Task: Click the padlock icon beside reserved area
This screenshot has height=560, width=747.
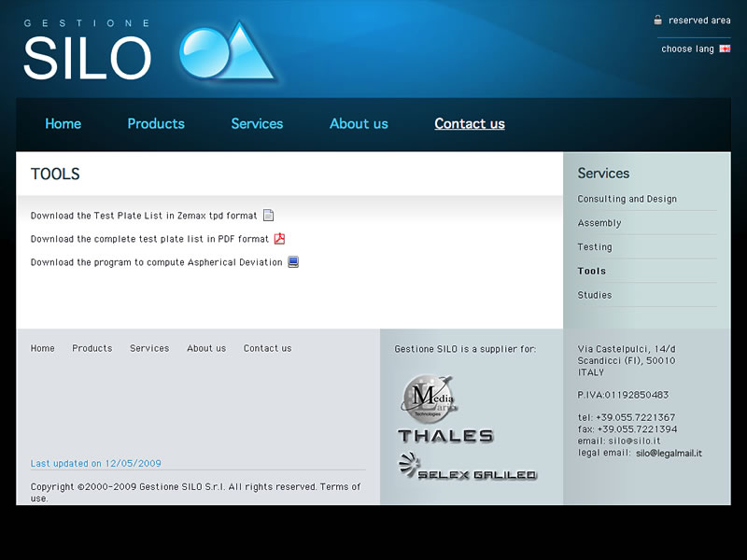Action: pos(657,20)
